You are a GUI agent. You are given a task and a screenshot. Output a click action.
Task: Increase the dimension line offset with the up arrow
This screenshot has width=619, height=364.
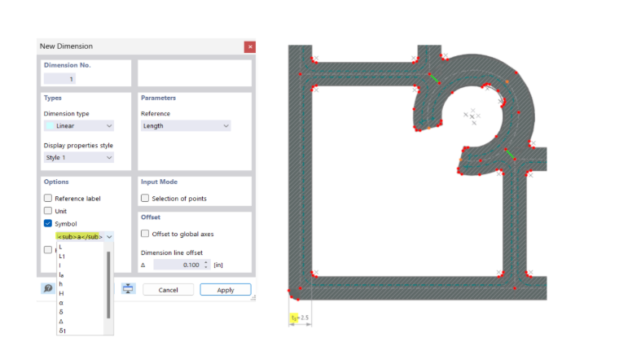tap(206, 262)
